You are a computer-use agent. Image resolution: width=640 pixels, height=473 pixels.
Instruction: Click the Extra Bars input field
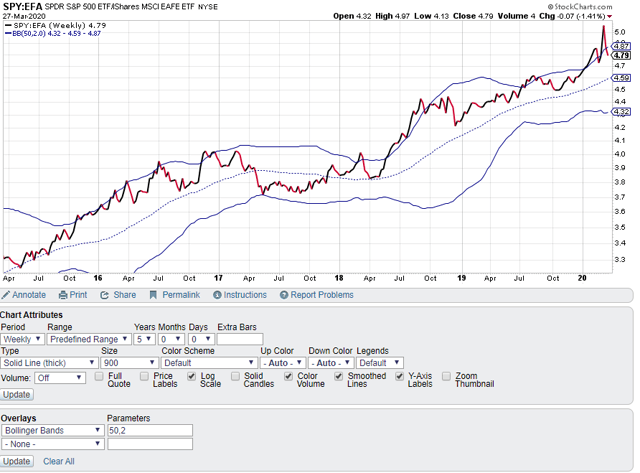[240, 339]
